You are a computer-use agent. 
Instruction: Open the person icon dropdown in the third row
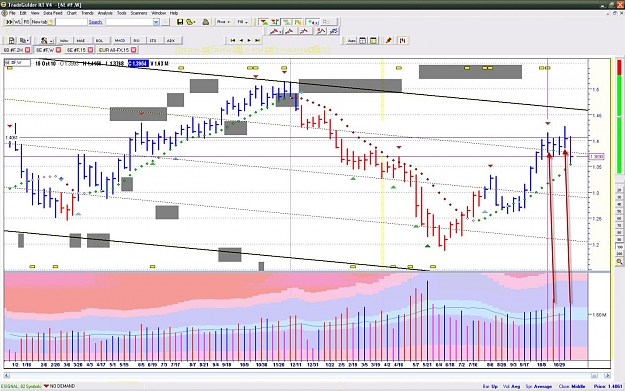click(x=46, y=41)
